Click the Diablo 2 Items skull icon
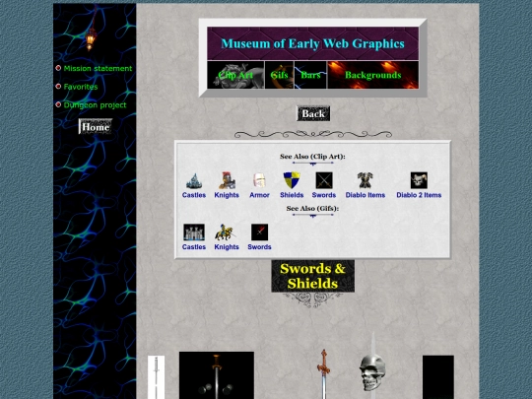 (x=419, y=180)
